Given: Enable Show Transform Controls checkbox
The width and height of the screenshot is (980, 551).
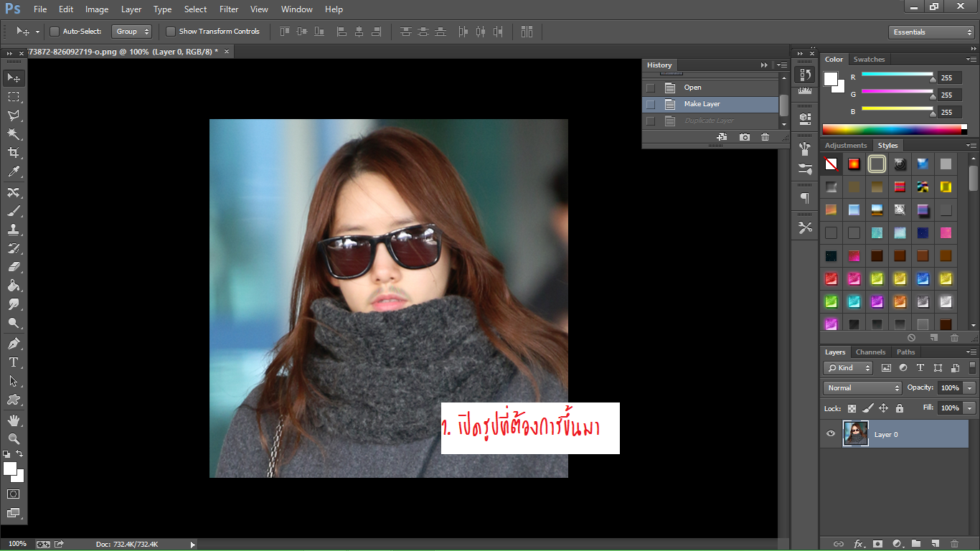Looking at the screenshot, I should click(x=171, y=32).
